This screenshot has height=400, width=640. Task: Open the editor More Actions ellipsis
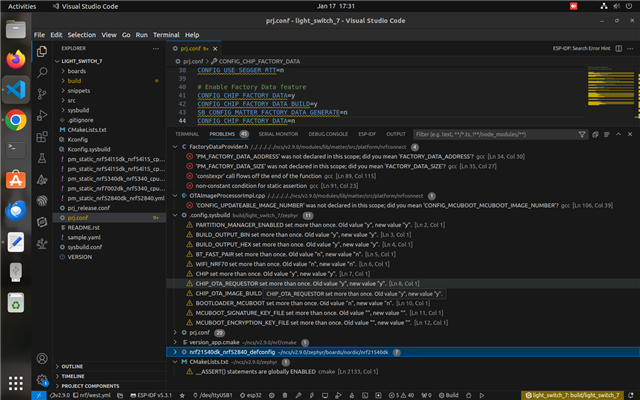point(630,49)
